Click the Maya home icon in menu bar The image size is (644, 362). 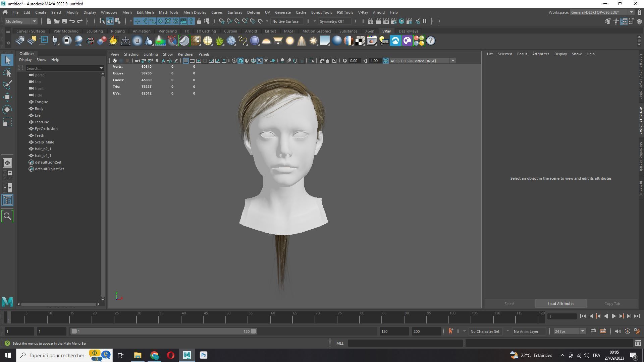(5, 12)
